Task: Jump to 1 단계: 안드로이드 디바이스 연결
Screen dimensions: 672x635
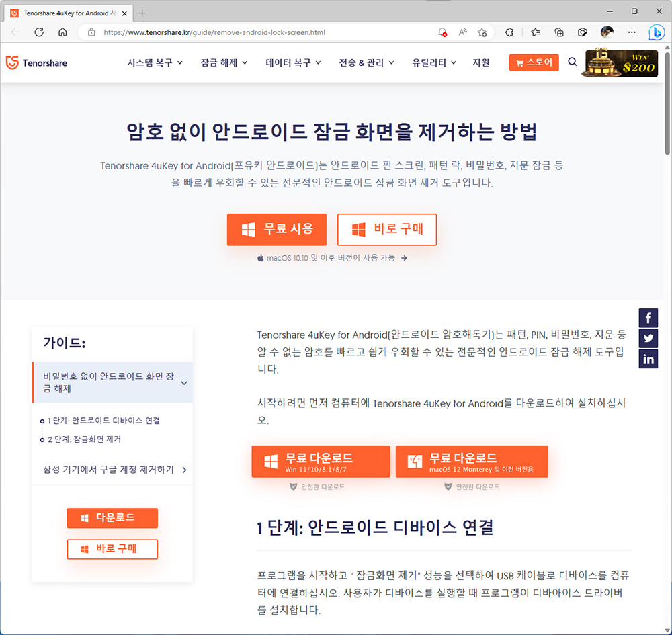Action: 103,421
